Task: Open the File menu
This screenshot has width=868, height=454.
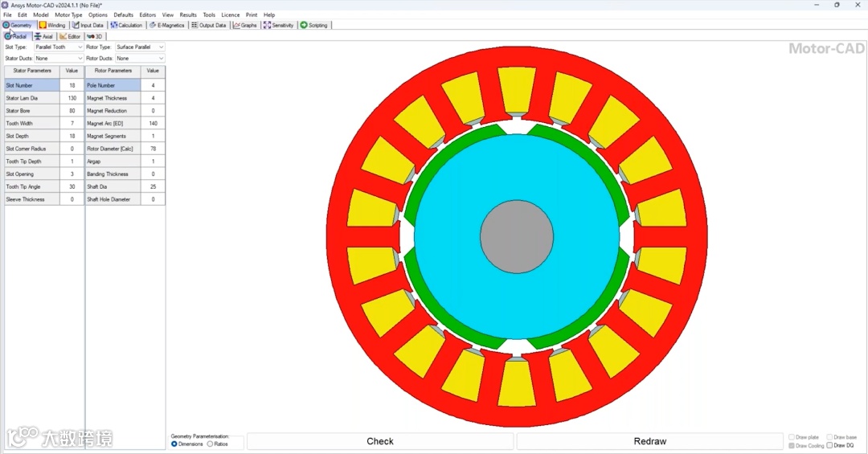Action: click(8, 15)
